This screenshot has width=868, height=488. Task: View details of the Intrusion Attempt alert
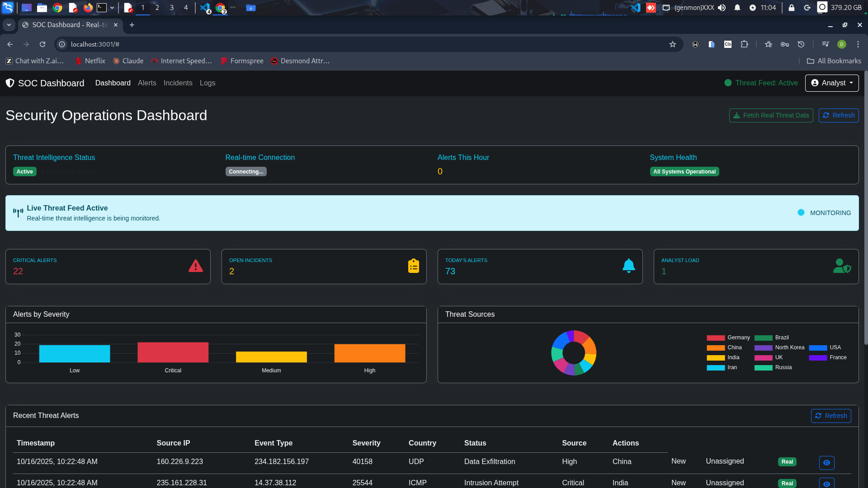pos(826,483)
